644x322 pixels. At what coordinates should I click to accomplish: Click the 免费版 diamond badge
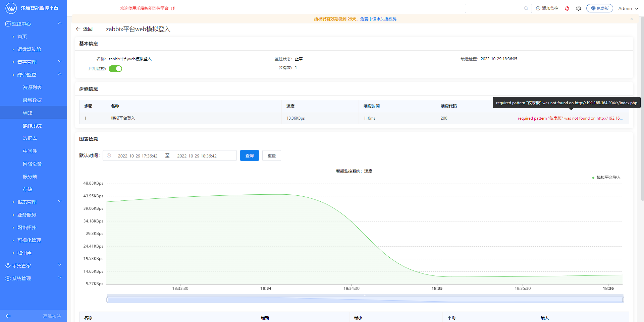tap(600, 8)
